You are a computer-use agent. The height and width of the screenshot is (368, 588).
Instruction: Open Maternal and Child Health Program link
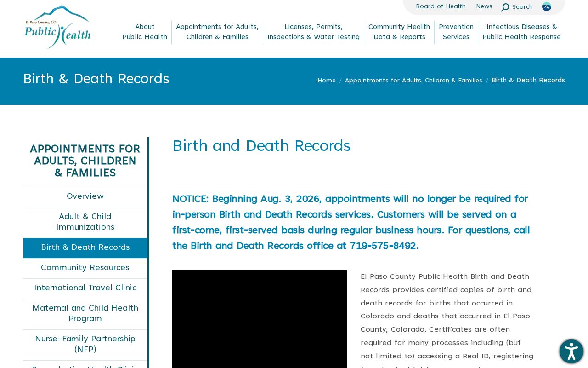coord(85,313)
